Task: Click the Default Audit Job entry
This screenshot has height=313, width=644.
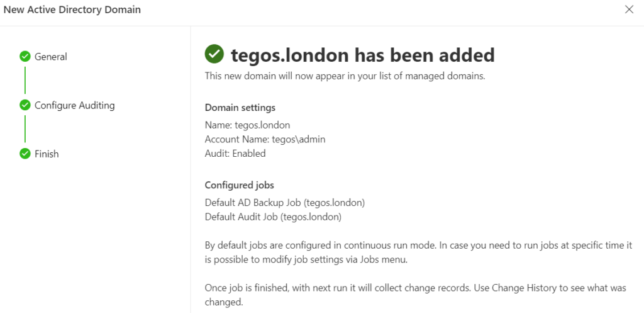Action: pyautogui.click(x=273, y=217)
